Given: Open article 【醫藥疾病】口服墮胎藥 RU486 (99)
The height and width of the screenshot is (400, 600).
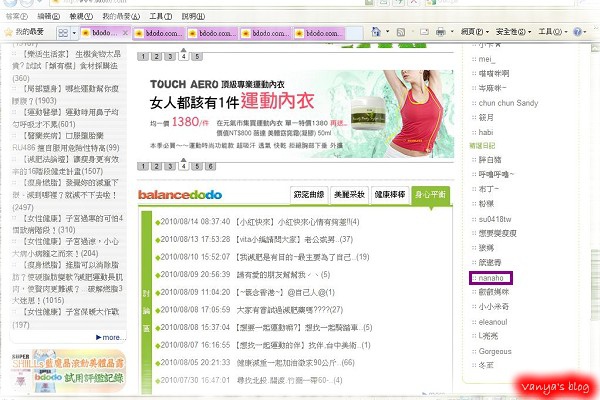Looking at the screenshot, I should 66,142.
